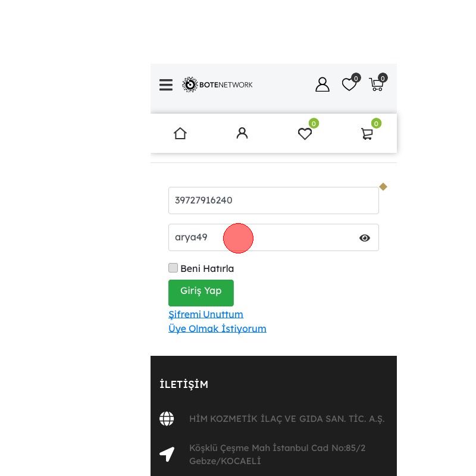Viewport: 476px width, 476px height.
Task: Check the Beni Hatırla checkbox
Action: tap(173, 268)
